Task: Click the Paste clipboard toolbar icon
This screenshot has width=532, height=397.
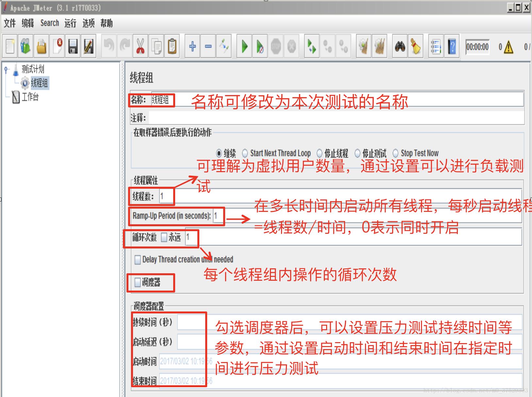Action: [172, 46]
